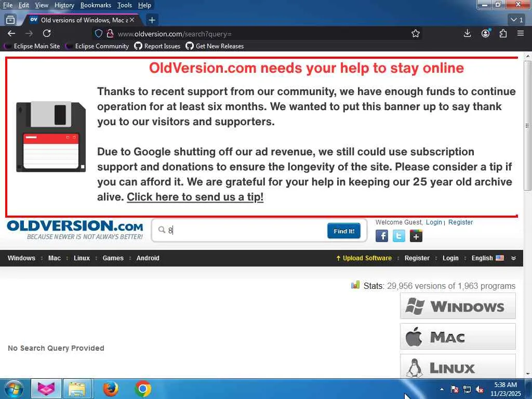Expand the list all tabs dropdown
The width and height of the screenshot is (532, 399).
coord(517,20)
